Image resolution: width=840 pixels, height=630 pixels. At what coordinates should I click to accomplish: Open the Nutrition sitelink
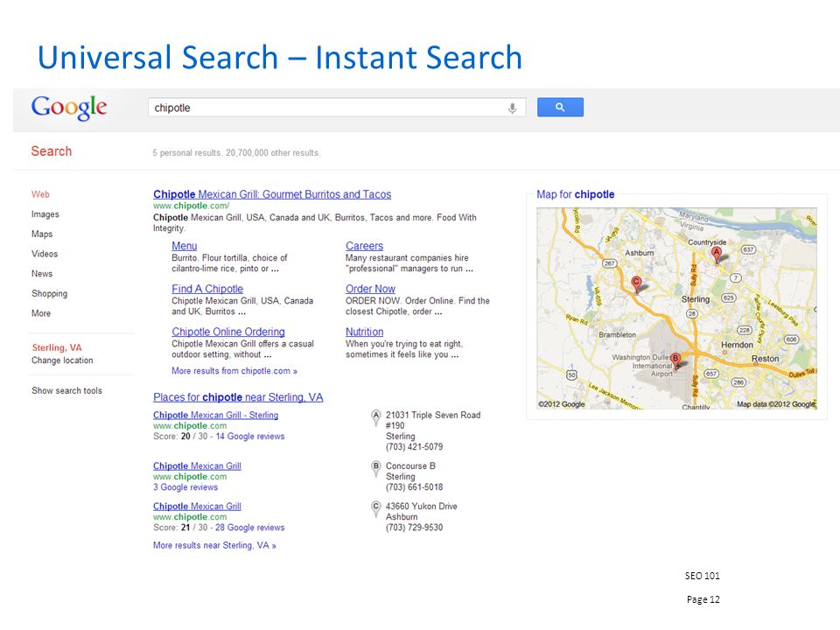(x=364, y=332)
